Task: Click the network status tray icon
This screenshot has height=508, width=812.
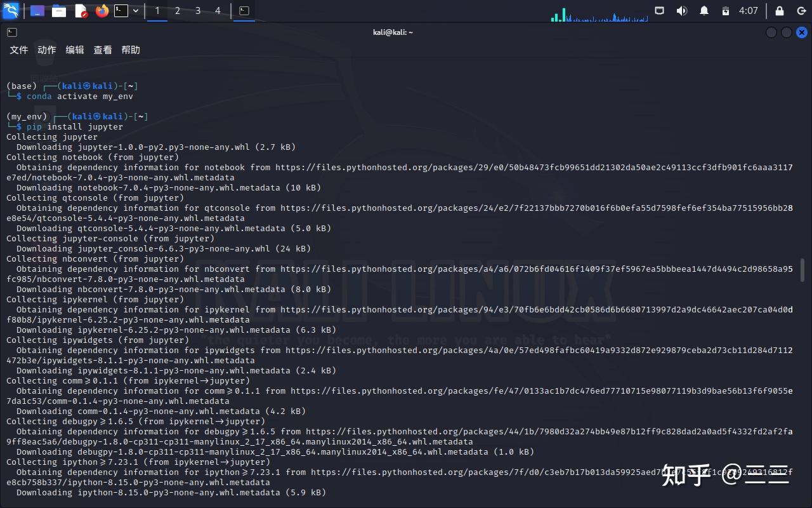Action: click(x=659, y=10)
